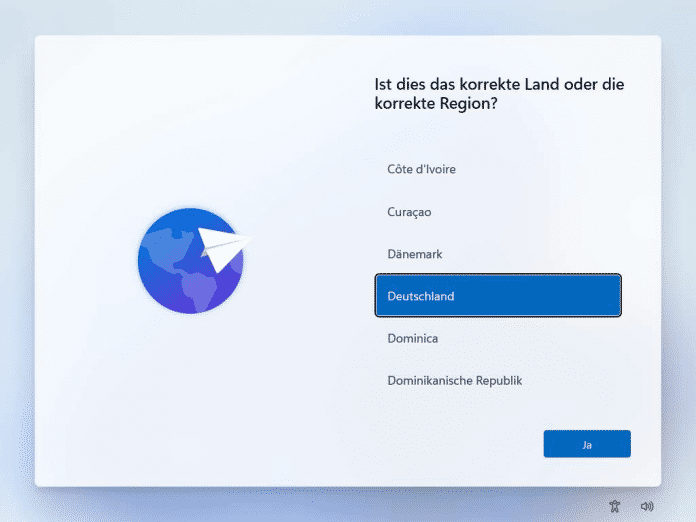Click empty space left of Ja button

pos(450,444)
